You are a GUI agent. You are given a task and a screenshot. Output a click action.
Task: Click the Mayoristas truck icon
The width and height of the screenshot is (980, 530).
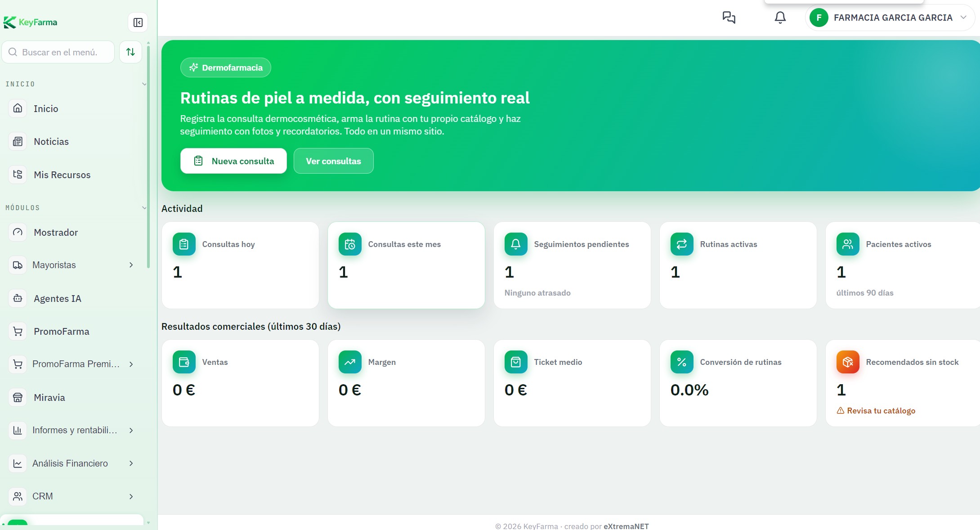[18, 265]
